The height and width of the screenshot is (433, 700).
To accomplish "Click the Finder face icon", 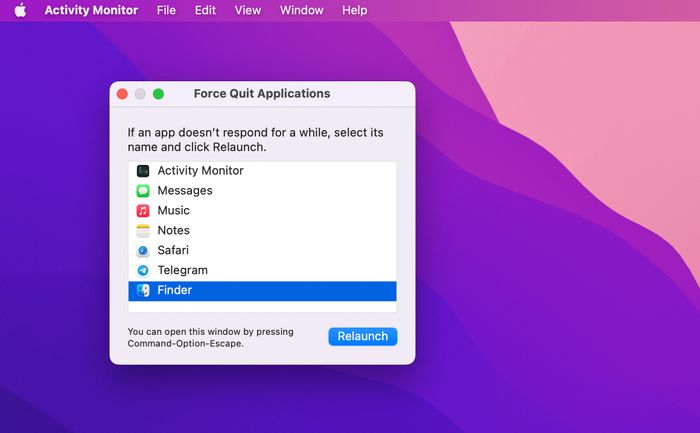I will (143, 290).
